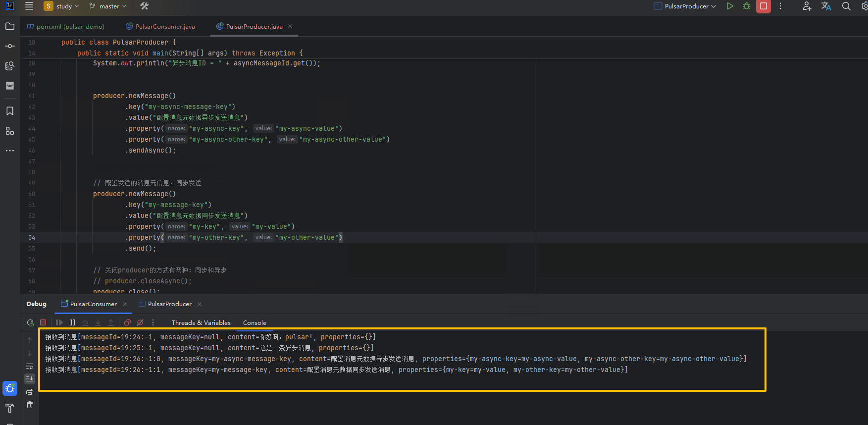Start debugging with the green bug icon

[747, 6]
